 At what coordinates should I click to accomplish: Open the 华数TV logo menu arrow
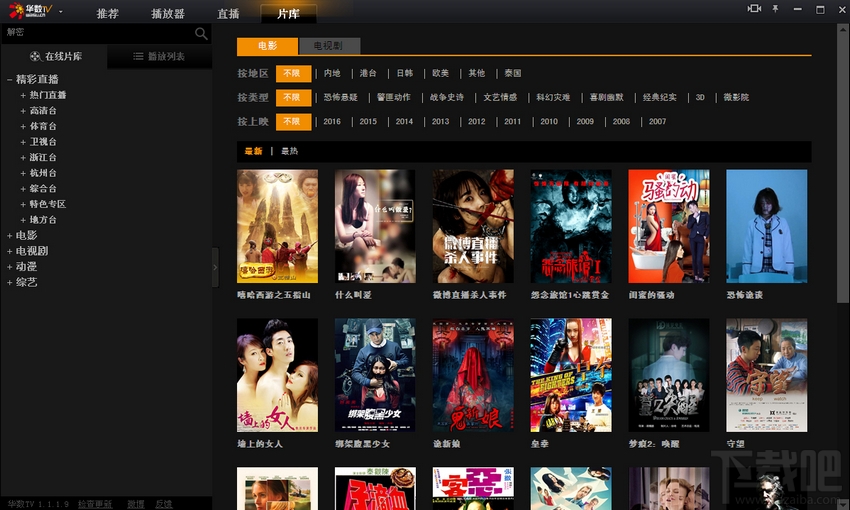coord(61,11)
